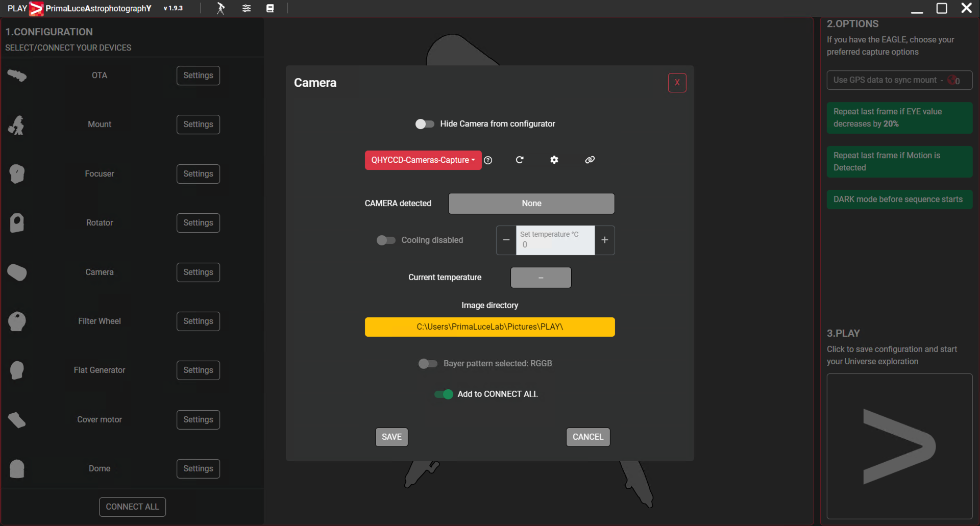The height and width of the screenshot is (526, 980).
Task: Increase set temperature with plus button
Action: pos(605,240)
